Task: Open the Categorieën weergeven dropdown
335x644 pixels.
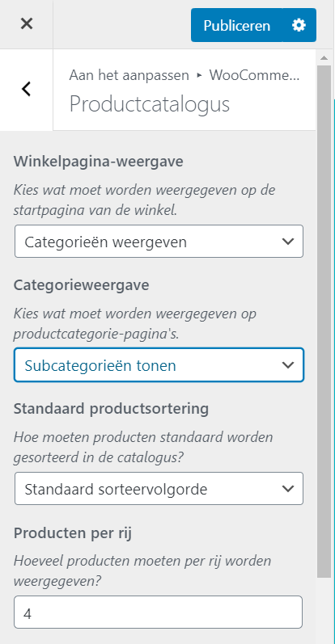Action: click(159, 242)
